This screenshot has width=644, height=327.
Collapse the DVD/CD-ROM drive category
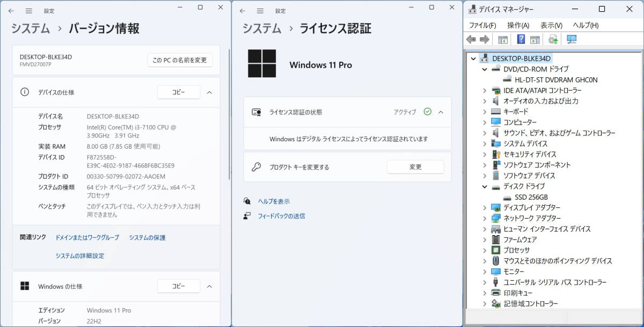point(484,69)
